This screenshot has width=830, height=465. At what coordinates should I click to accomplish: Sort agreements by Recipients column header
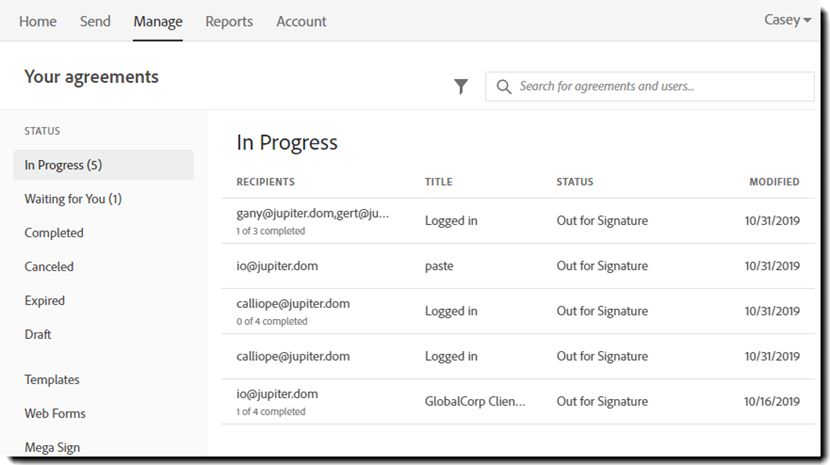point(265,182)
